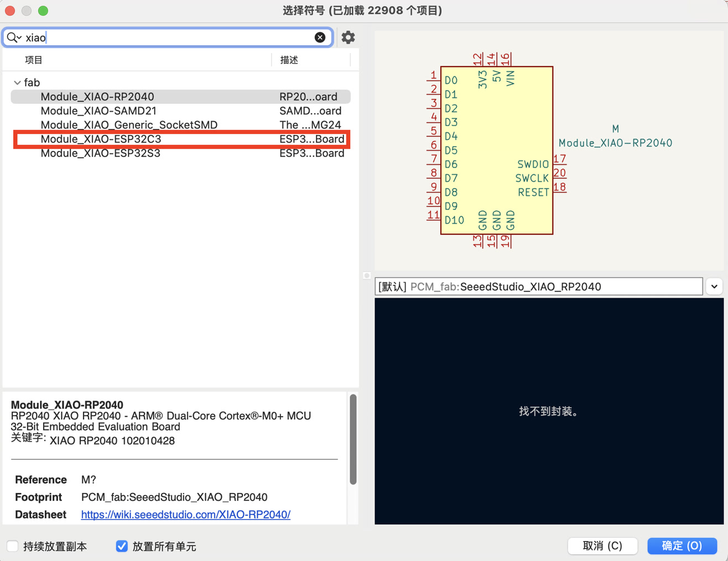Open the footprint selection dropdown arrow

coord(715,287)
